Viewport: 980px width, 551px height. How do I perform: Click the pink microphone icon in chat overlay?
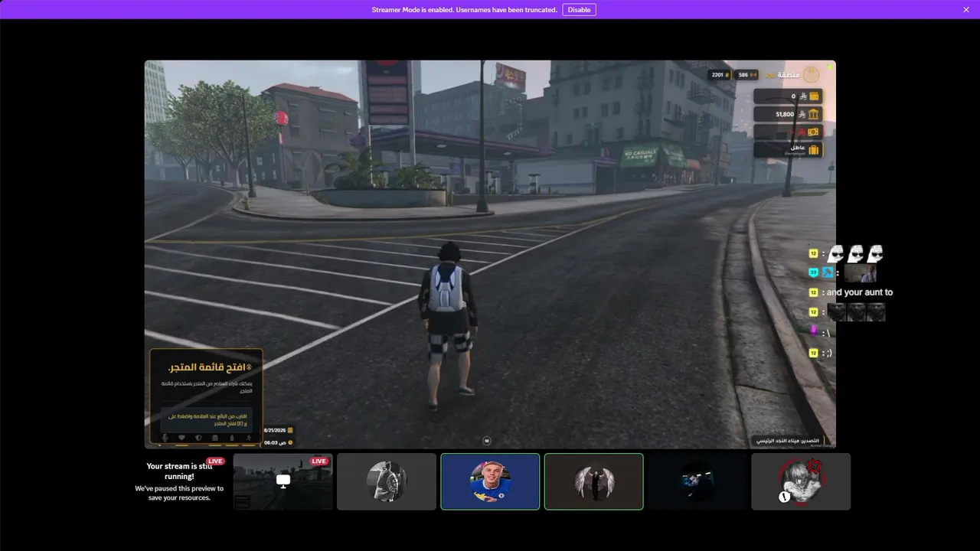(x=814, y=331)
